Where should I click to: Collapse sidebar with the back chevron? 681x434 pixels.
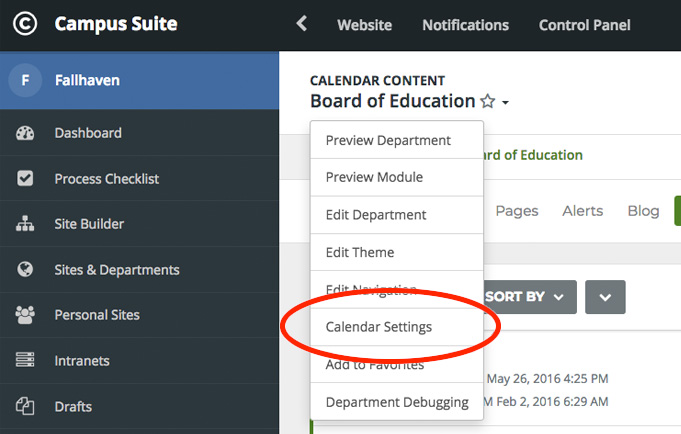pos(302,23)
